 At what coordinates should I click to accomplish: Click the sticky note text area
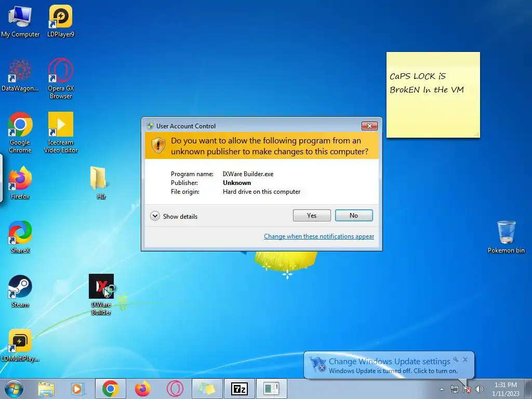pyautogui.click(x=433, y=95)
